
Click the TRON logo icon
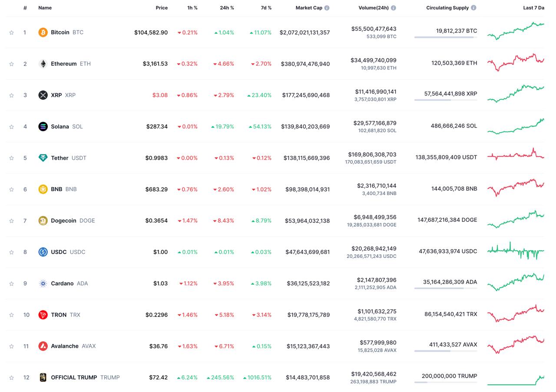click(x=43, y=315)
